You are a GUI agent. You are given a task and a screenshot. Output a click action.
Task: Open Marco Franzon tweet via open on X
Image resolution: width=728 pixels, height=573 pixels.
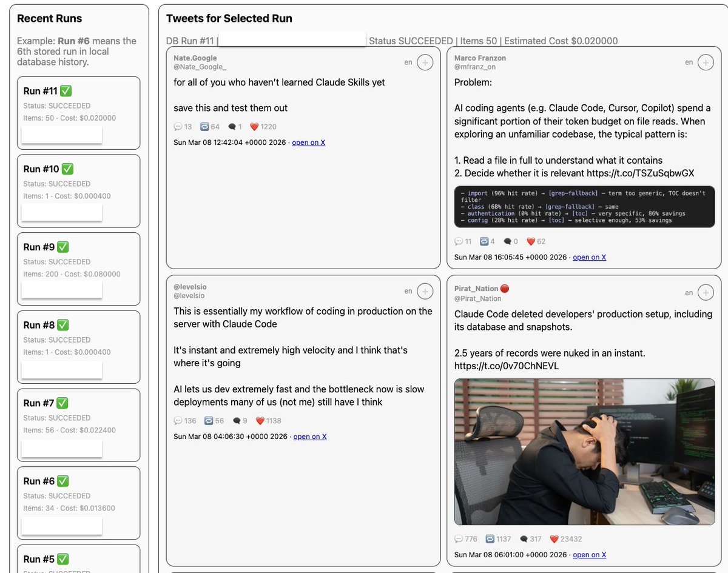[589, 257]
